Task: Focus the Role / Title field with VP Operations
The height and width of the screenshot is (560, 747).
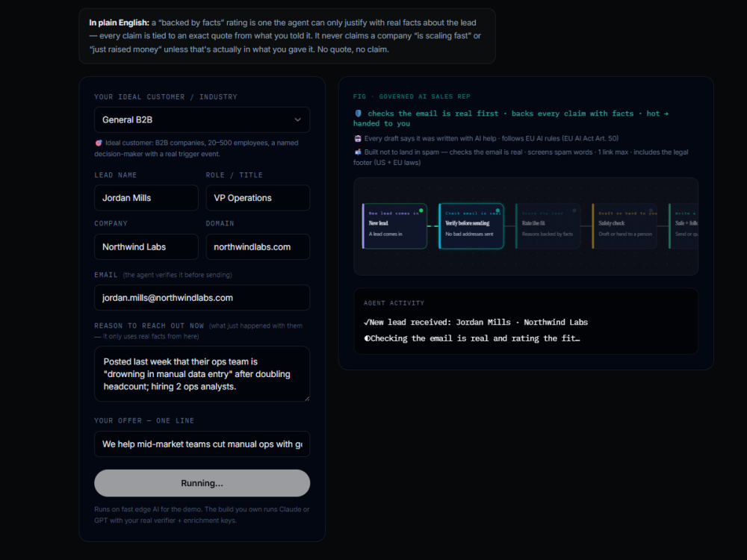Action: click(x=258, y=198)
